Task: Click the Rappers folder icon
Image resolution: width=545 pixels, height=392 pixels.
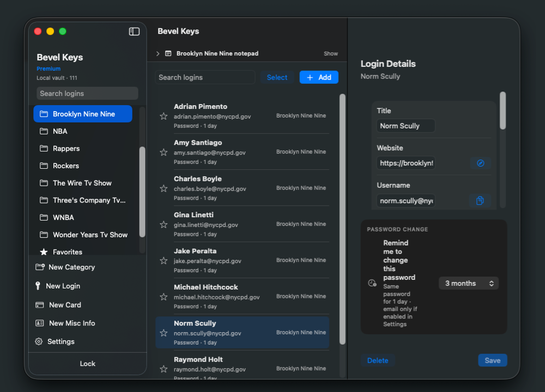Action: (x=44, y=149)
